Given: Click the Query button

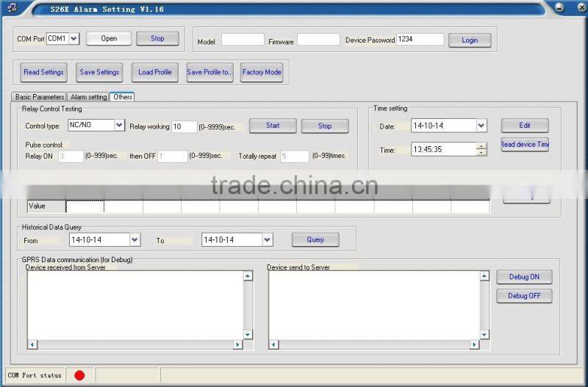Looking at the screenshot, I should pyautogui.click(x=315, y=240).
